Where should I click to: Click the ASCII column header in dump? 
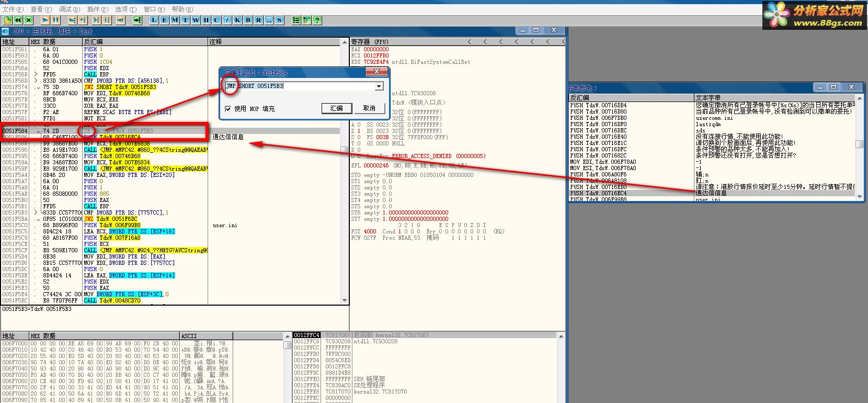coord(206,336)
